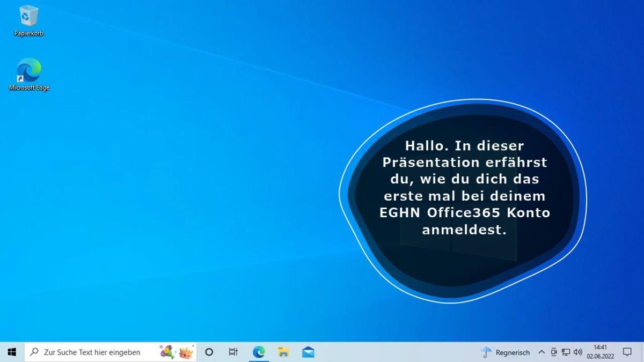
Task: Open the Windows Start menu
Action: coord(12,352)
